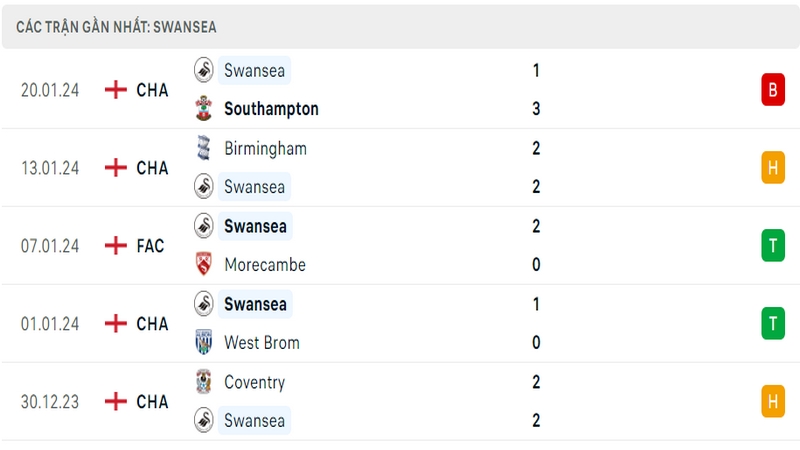Select the Birmingham team name
The image size is (800, 450).
tap(265, 148)
